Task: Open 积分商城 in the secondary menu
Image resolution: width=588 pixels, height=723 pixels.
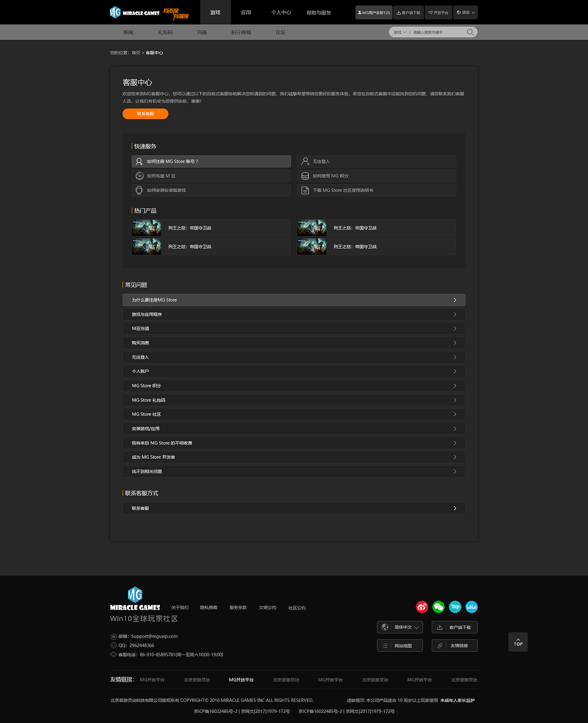Action: (241, 32)
